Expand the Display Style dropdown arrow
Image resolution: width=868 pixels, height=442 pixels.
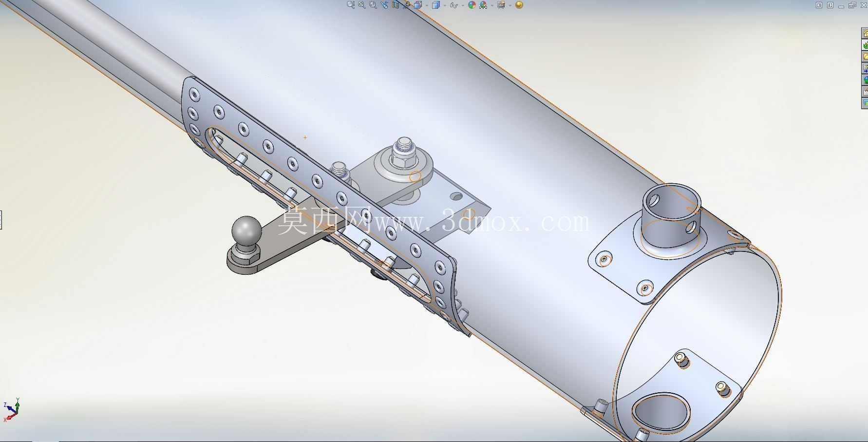pyautogui.click(x=445, y=5)
